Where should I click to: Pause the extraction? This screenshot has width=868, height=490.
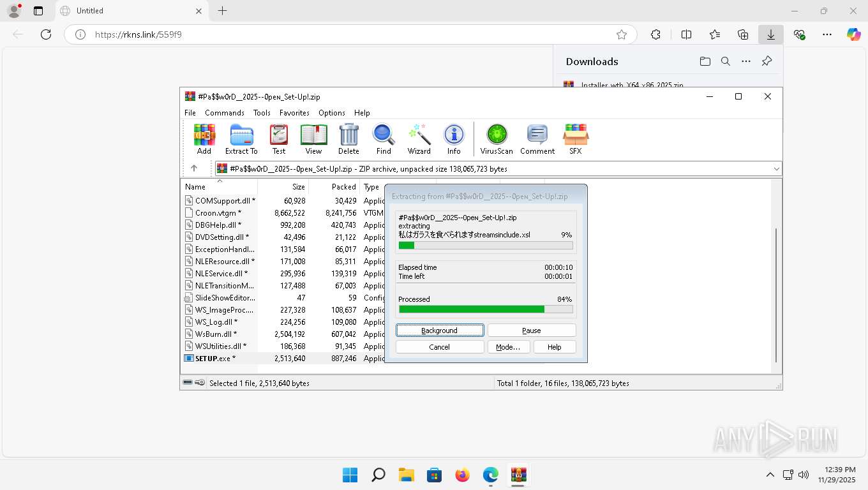[x=532, y=330]
